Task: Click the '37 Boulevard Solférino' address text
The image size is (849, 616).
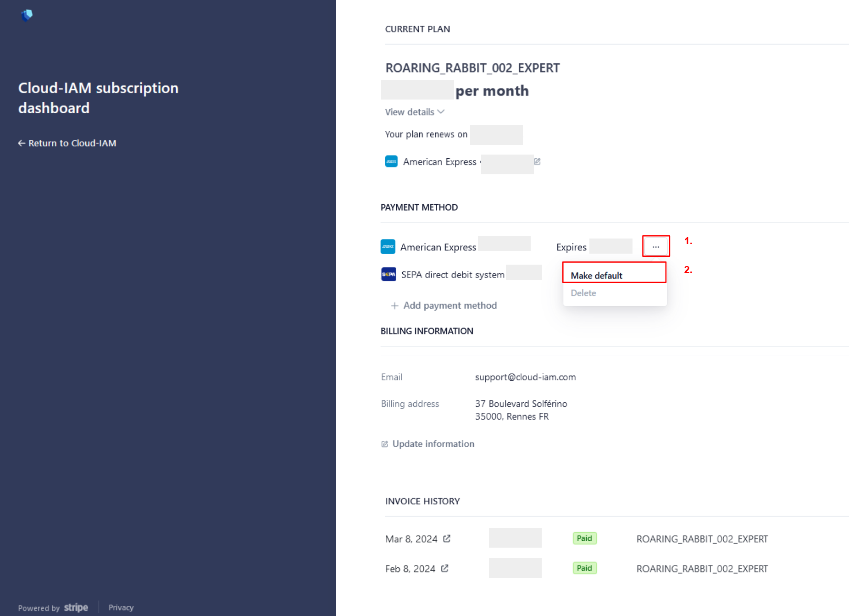Action: click(521, 404)
